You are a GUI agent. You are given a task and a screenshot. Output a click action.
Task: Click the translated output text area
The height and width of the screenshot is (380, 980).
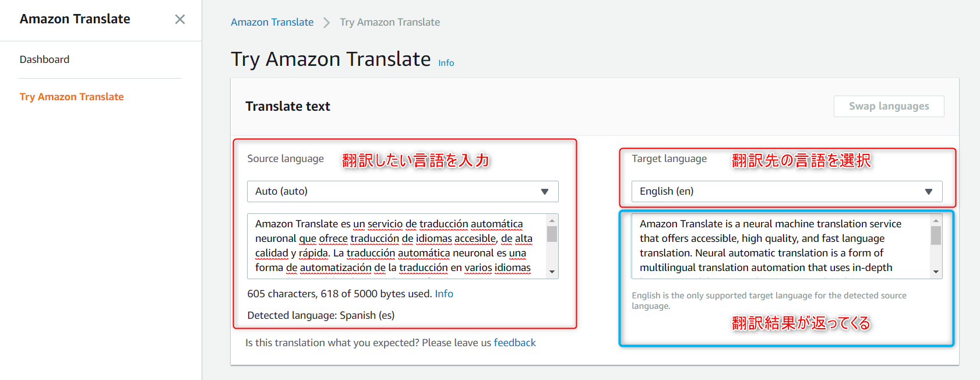pyautogui.click(x=781, y=246)
